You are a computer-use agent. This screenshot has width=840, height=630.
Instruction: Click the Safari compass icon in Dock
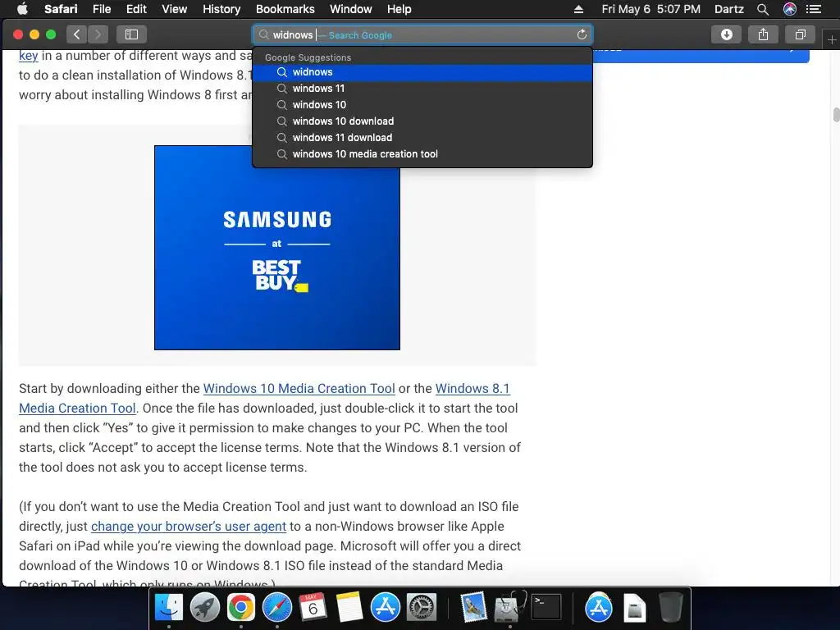pos(277,608)
